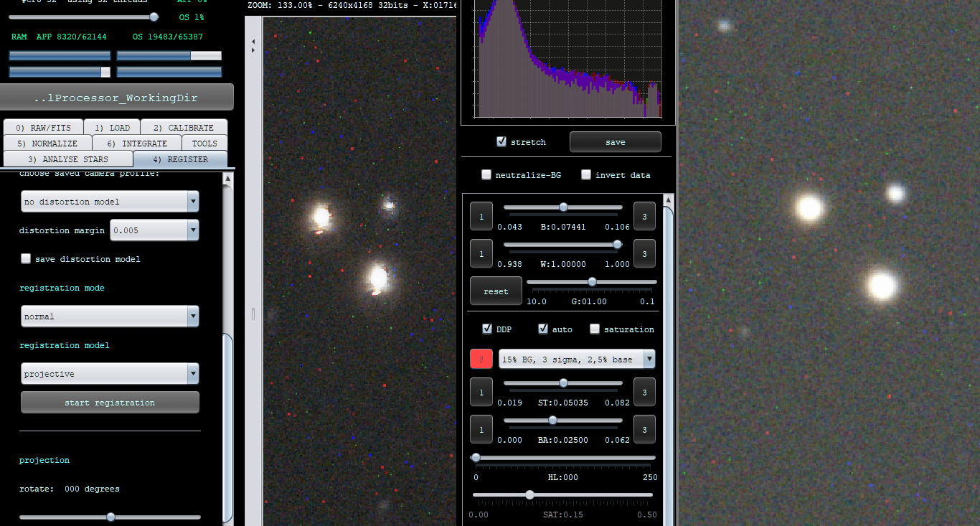This screenshot has height=526, width=980.
Task: Click the HL highlight slider
Action: [x=563, y=458]
